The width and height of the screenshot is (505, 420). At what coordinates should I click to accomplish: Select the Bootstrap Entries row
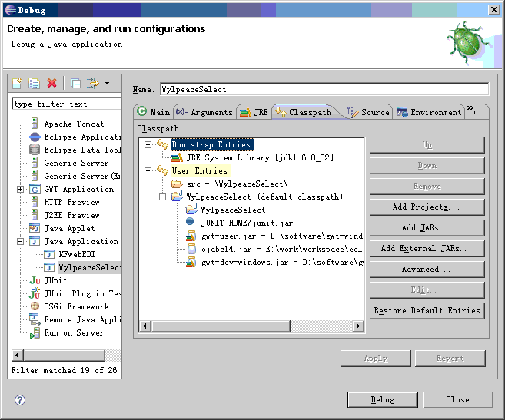(x=212, y=144)
